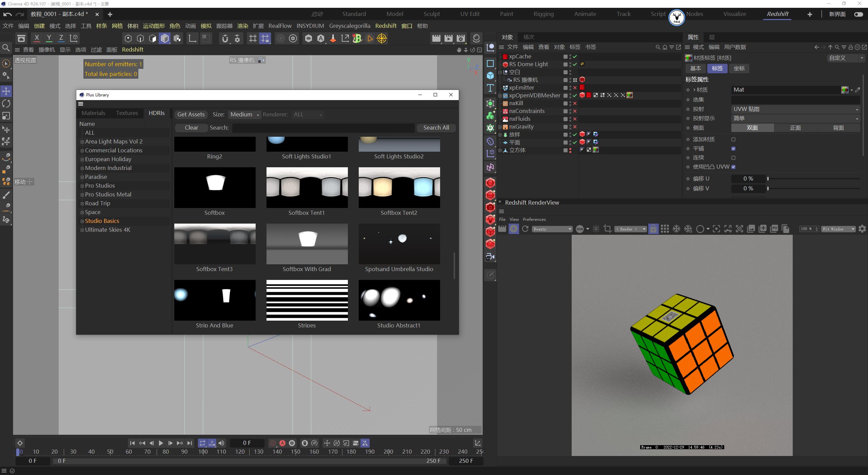This screenshot has width=868, height=475.
Task: Click the Search All button
Action: pyautogui.click(x=436, y=128)
